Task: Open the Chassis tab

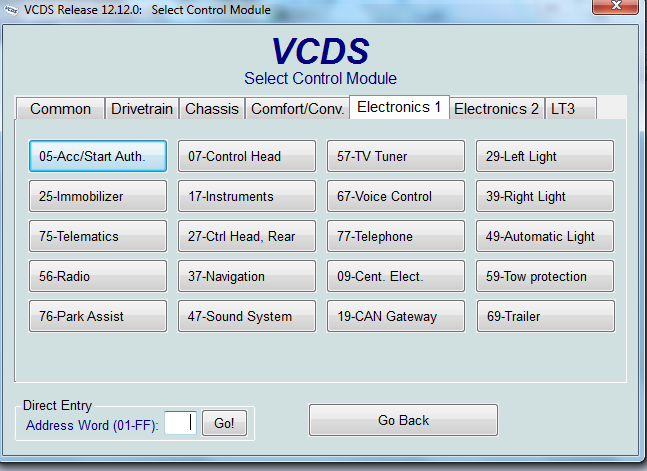Action: click(212, 109)
